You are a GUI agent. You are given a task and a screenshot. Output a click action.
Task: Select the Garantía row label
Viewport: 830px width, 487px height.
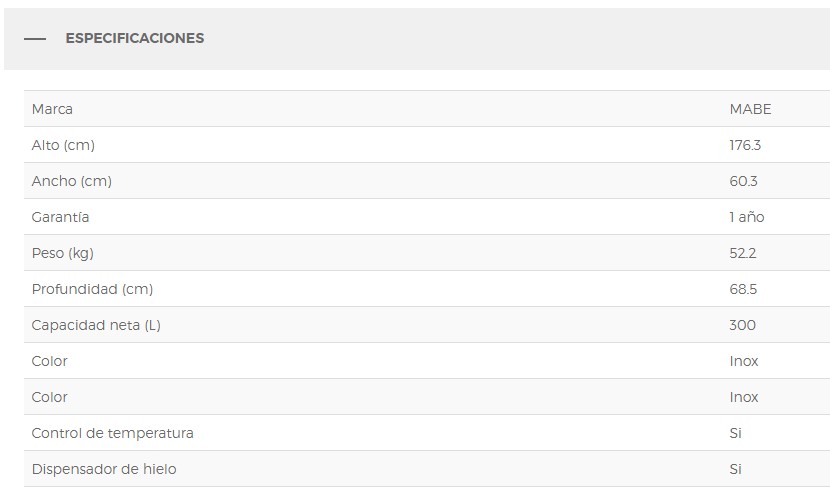[x=60, y=217]
